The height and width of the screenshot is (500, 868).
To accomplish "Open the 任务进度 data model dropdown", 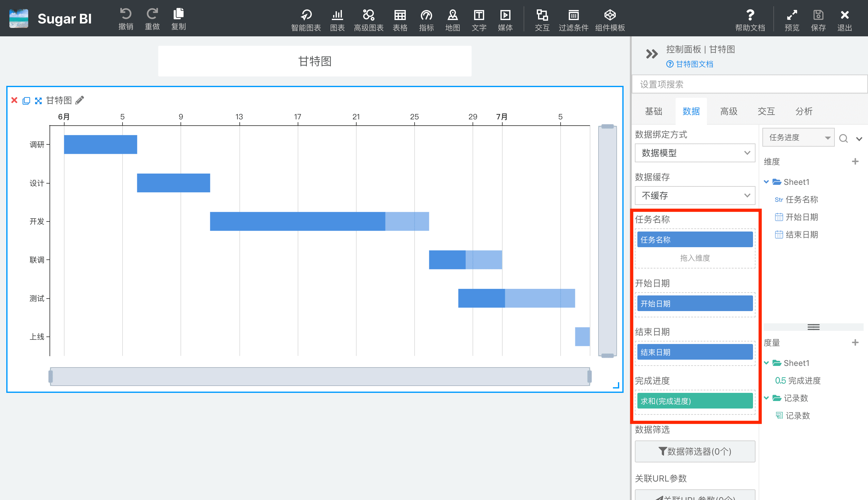I will tap(798, 137).
